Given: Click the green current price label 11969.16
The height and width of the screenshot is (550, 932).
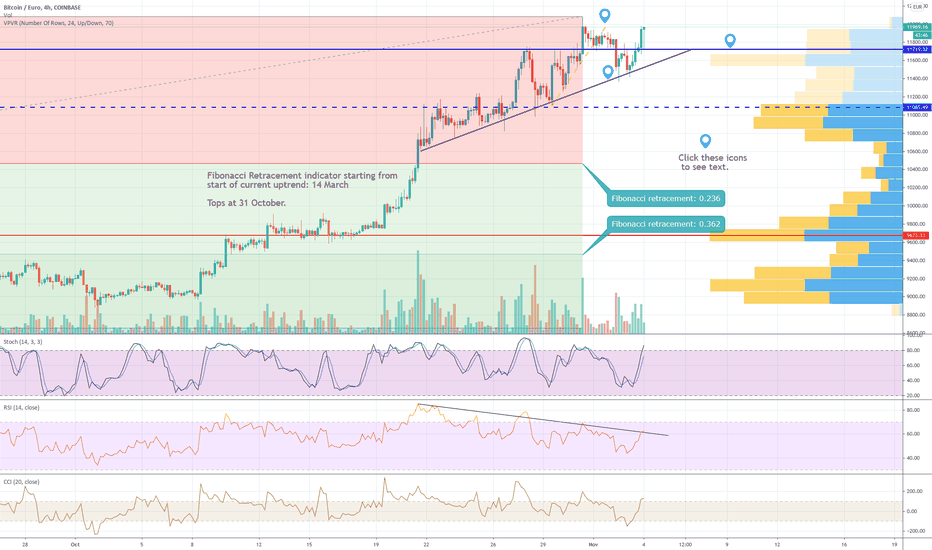Looking at the screenshot, I should click(x=915, y=27).
